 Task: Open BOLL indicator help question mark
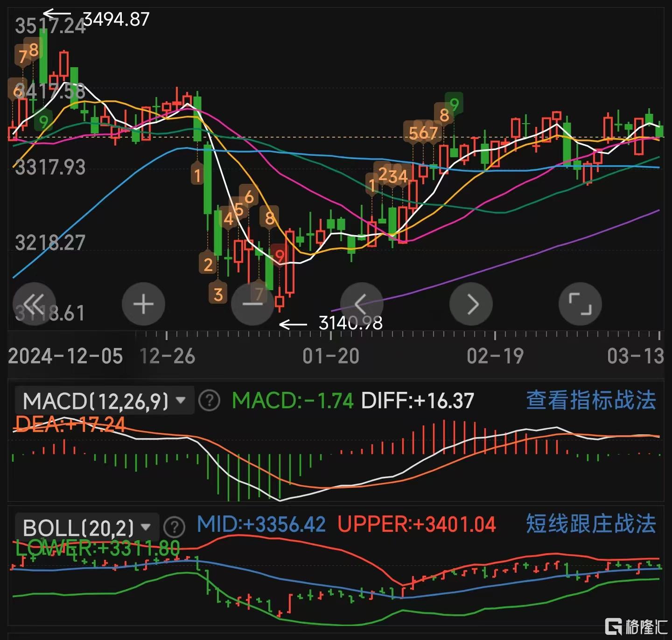point(175,527)
